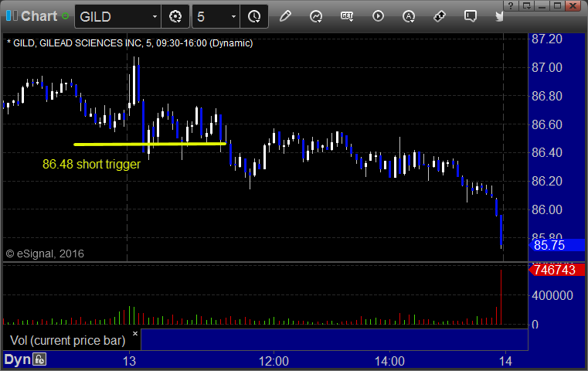Click the trade arrows diamond icon

(x=440, y=16)
